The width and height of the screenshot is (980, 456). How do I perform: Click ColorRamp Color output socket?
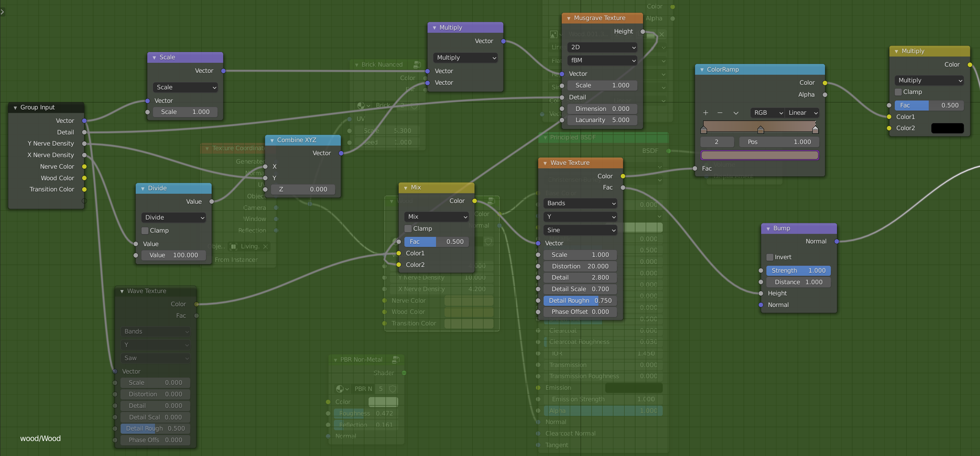pyautogui.click(x=825, y=83)
